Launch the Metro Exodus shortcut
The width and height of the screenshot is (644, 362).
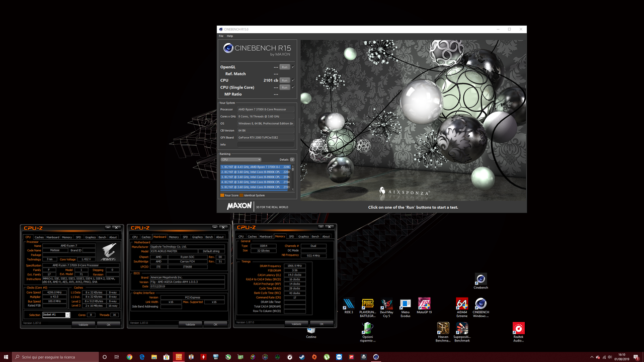405,308
